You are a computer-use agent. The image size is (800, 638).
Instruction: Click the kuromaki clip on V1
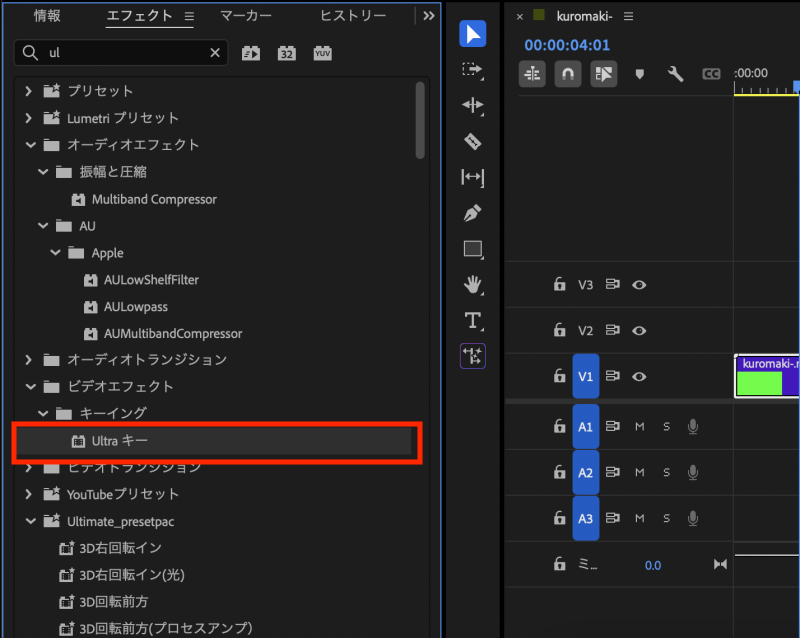tap(766, 377)
